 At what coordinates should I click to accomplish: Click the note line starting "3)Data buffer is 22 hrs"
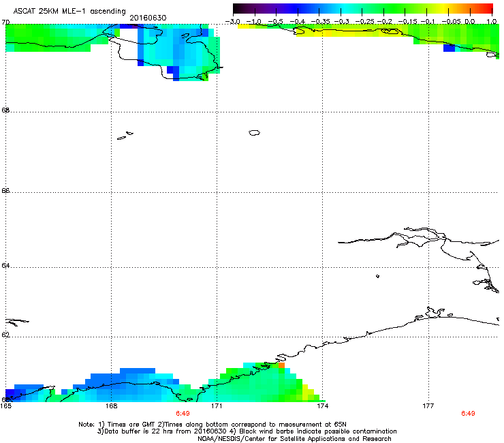(247, 431)
